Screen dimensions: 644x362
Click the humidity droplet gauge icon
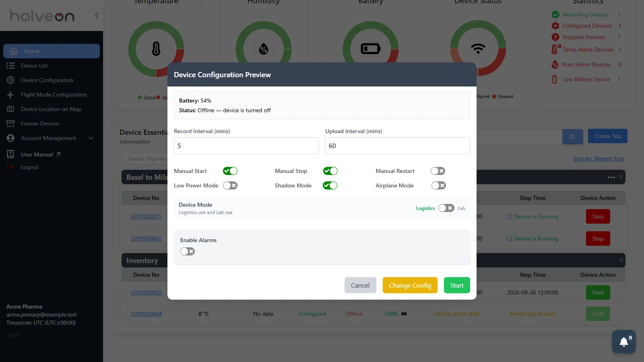point(264,49)
